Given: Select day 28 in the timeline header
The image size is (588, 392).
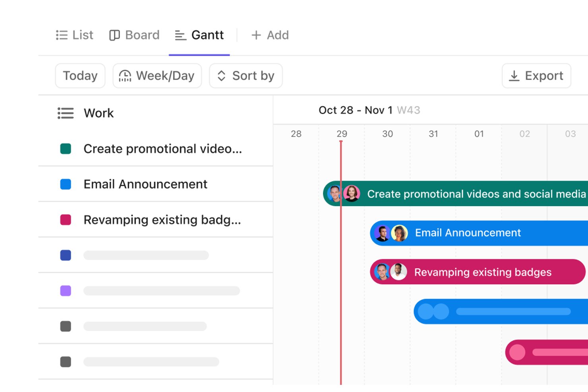Looking at the screenshot, I should click(296, 134).
